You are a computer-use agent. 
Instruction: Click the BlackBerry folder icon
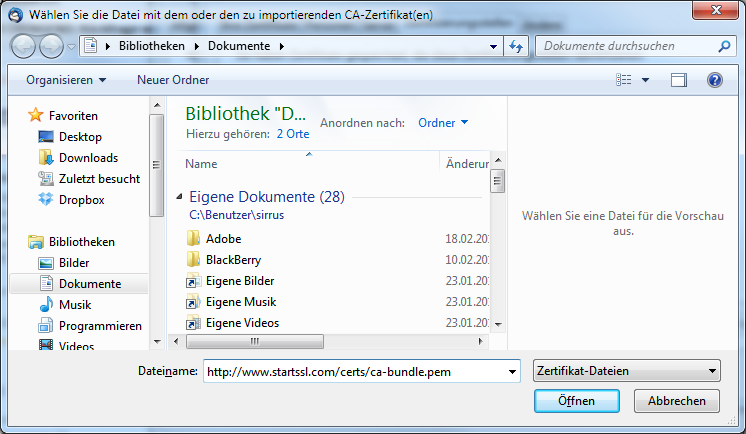193,259
